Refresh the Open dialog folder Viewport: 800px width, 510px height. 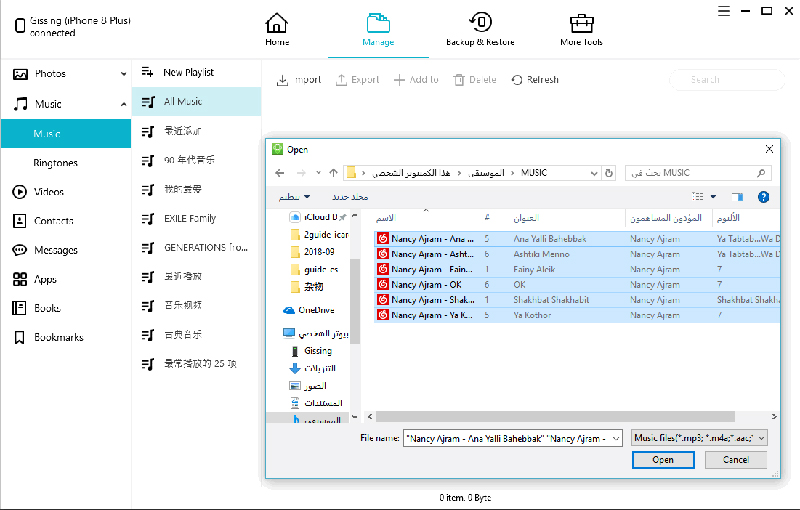click(609, 173)
